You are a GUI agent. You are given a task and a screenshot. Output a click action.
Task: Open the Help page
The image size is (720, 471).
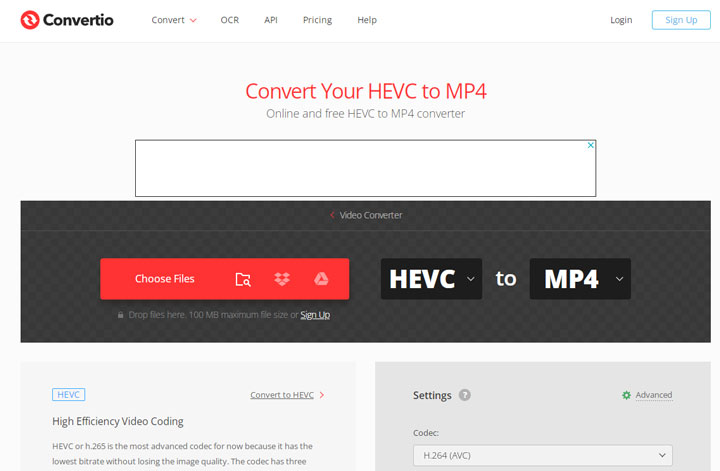click(x=367, y=20)
